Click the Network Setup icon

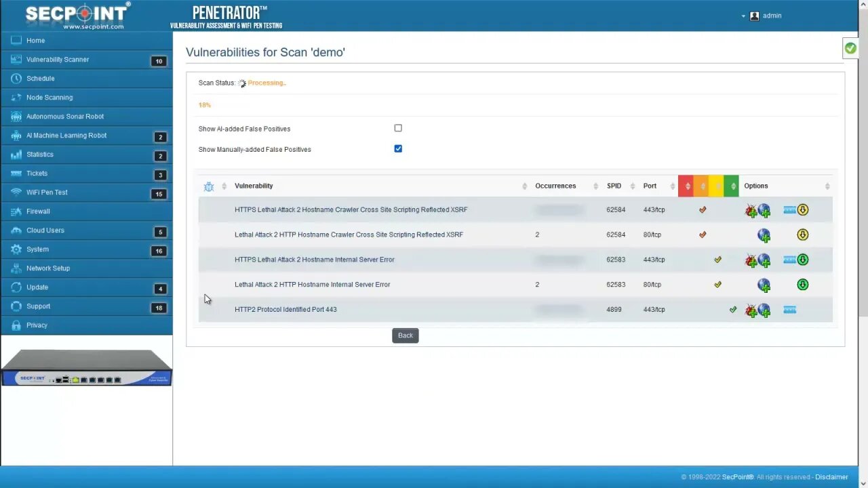[16, 268]
